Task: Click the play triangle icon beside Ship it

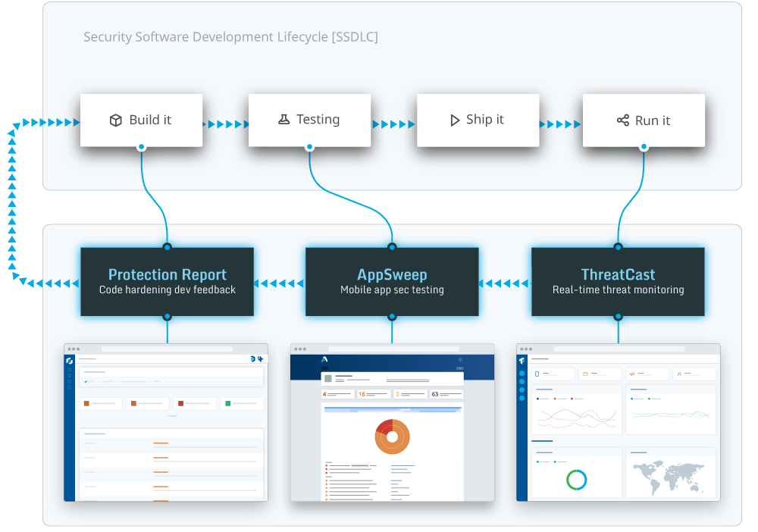Action: click(x=454, y=120)
